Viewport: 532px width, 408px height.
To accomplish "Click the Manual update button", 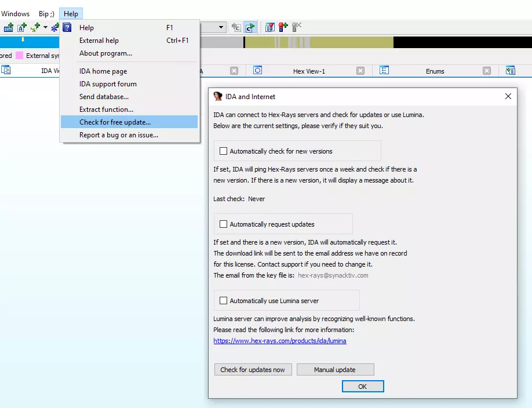I will 335,370.
